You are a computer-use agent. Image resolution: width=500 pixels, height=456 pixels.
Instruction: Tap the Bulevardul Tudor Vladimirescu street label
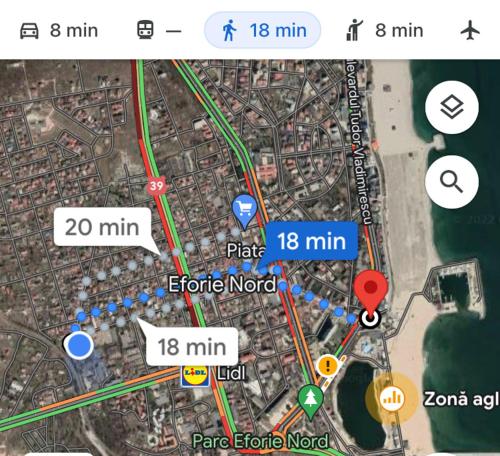tap(358, 143)
